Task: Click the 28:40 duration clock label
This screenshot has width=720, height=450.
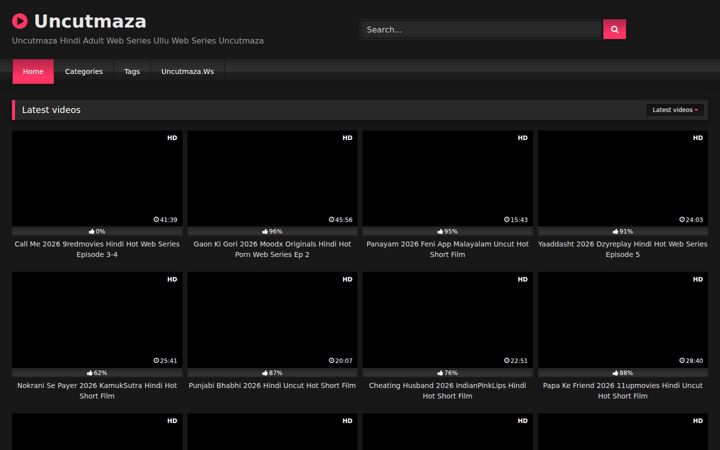Action: (x=691, y=361)
